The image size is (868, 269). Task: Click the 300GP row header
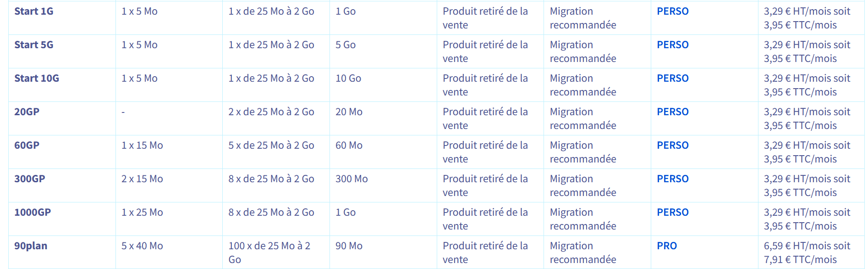pos(30,179)
